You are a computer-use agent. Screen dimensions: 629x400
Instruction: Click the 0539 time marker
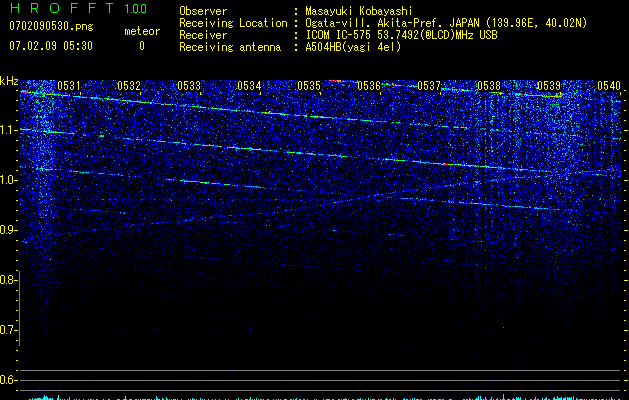(x=549, y=85)
